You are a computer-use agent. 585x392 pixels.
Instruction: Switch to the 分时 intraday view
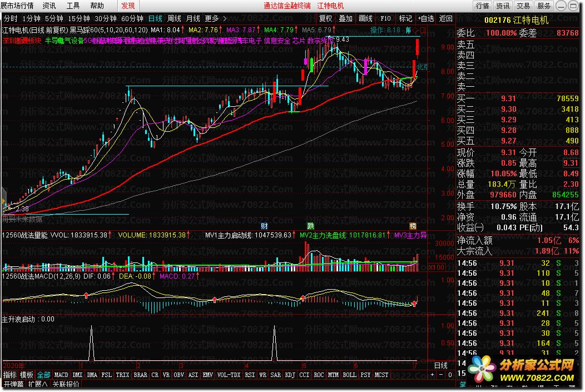[11, 18]
